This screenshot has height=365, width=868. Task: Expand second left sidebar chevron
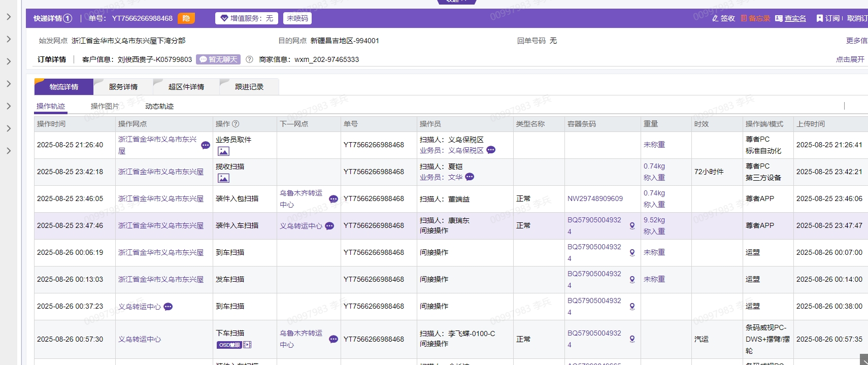(9, 39)
